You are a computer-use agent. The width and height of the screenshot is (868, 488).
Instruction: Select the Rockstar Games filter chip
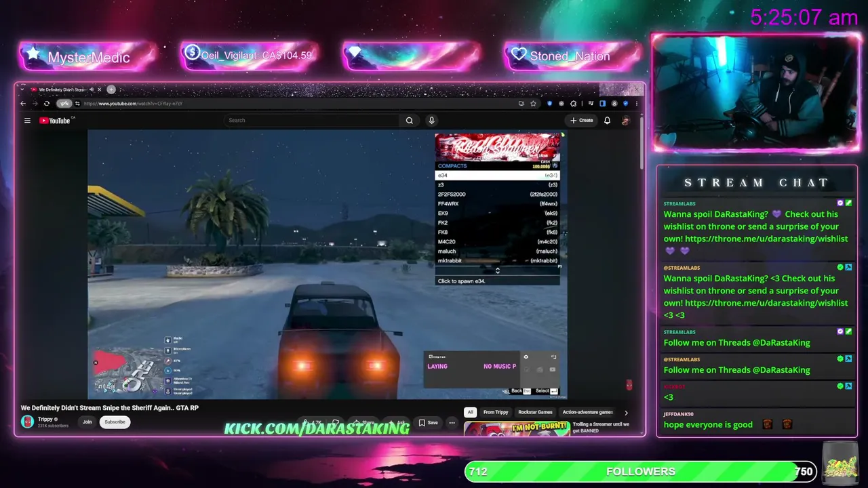click(536, 412)
